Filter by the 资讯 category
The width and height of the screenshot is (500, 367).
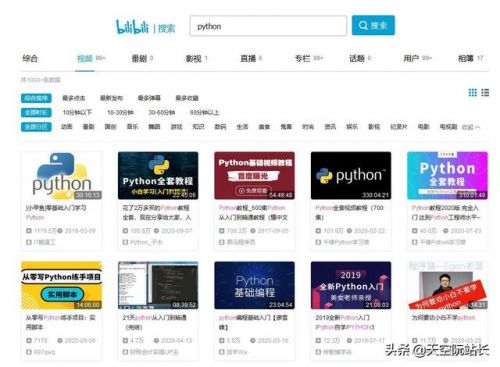tap(330, 127)
